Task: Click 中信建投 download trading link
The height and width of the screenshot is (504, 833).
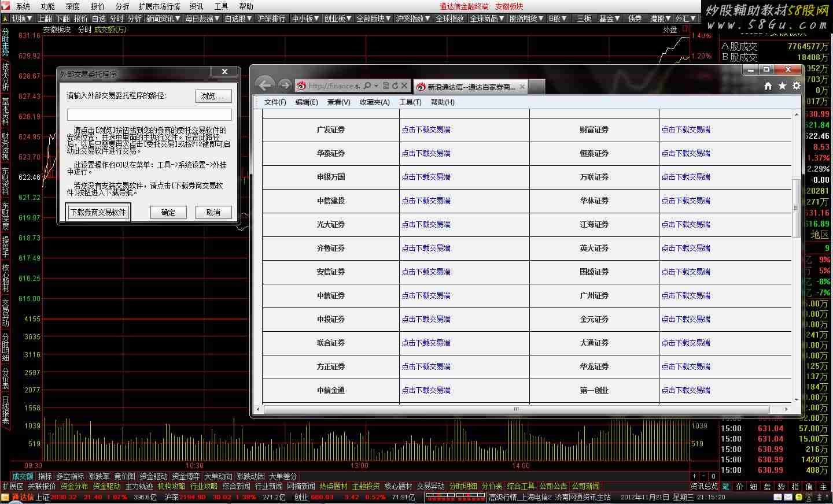Action: point(426,201)
